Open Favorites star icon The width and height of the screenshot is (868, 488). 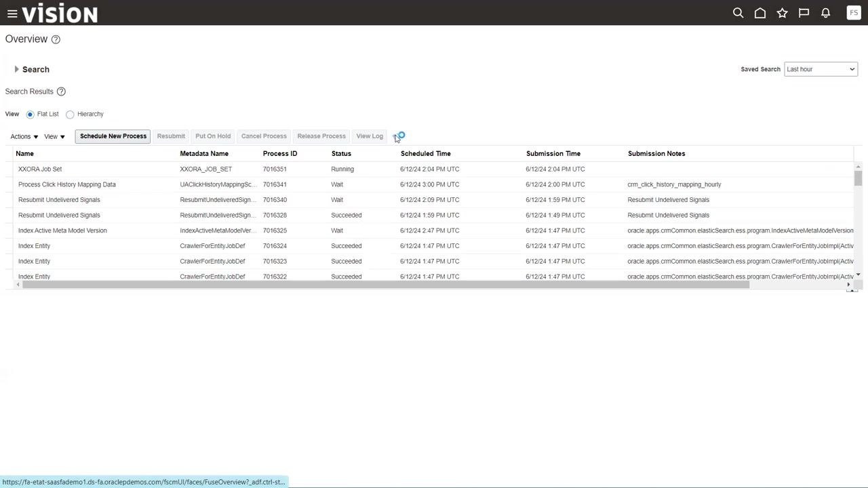[782, 13]
